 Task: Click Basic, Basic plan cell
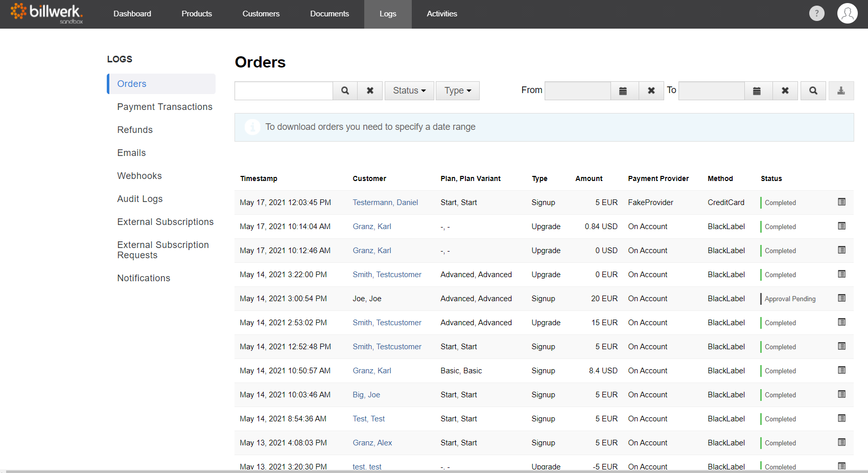(x=461, y=371)
